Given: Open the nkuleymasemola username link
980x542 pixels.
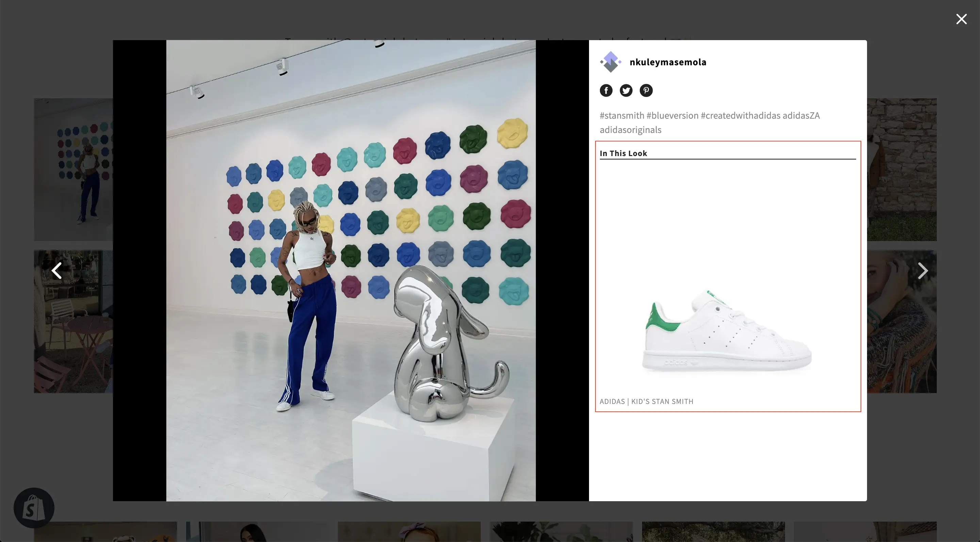Looking at the screenshot, I should click(x=668, y=62).
